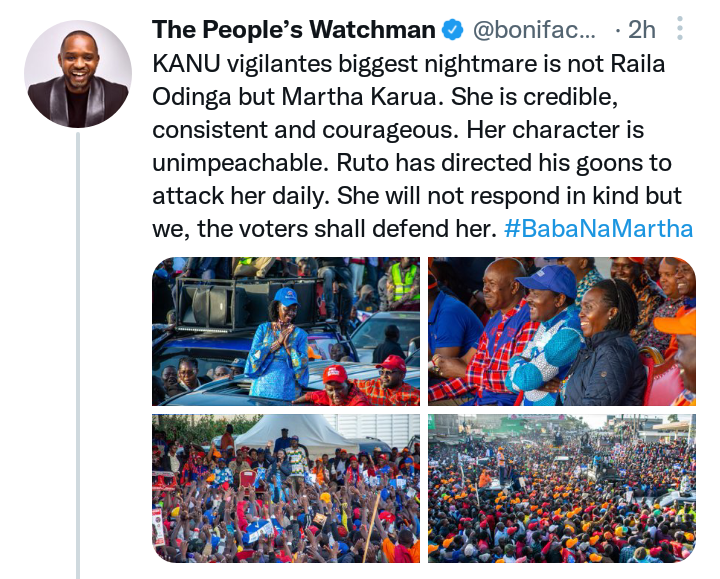720x579 pixels.
Task: Click the tweet text body
Action: (422, 146)
